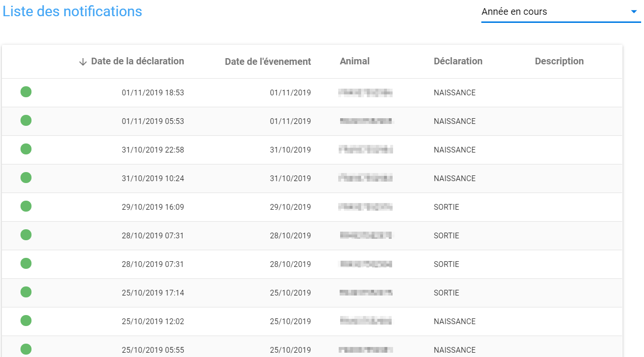Click the "Liste des notifications" heading
The height and width of the screenshot is (357, 644).
coord(73,11)
